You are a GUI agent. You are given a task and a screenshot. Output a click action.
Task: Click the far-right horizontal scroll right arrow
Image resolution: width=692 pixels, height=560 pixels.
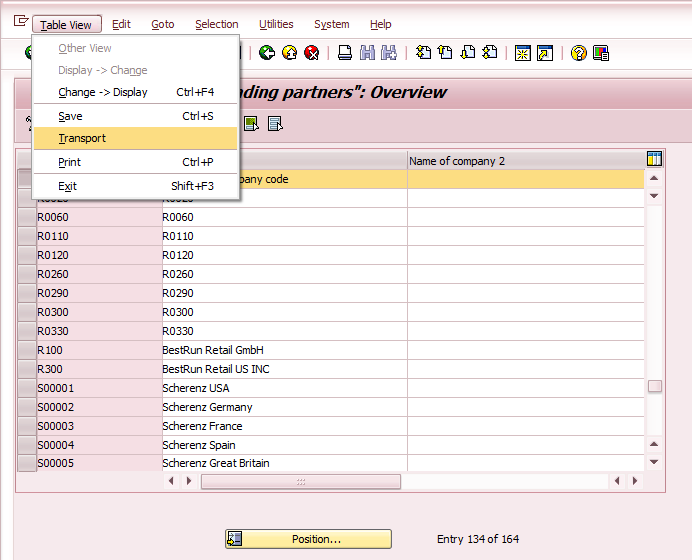click(635, 481)
